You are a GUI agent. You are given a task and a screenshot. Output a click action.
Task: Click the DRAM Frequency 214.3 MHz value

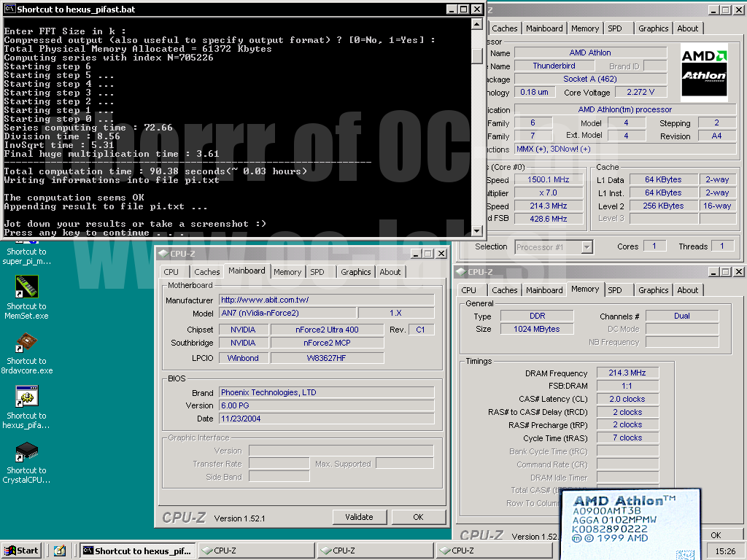click(627, 373)
